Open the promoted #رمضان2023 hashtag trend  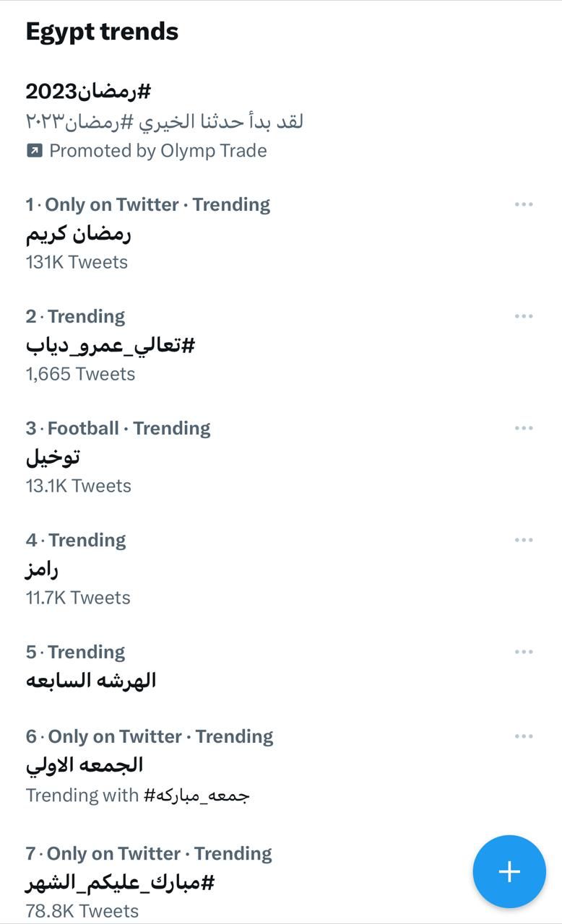coord(88,92)
